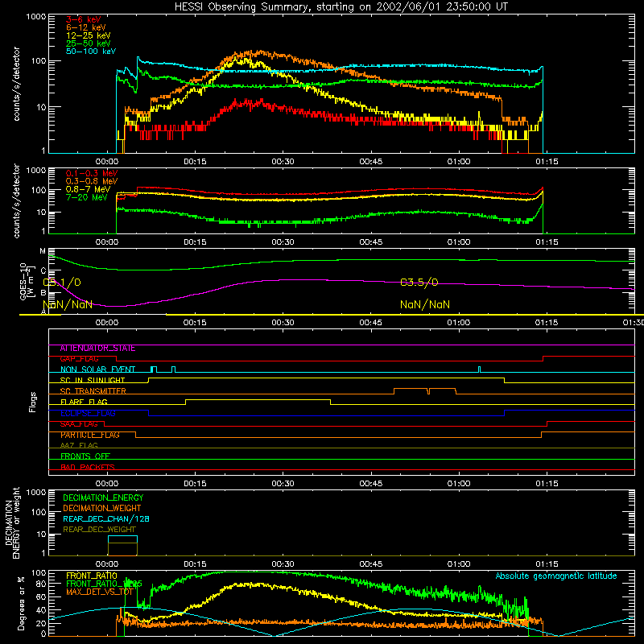This screenshot has width=644, height=644.
Task: Select the NON_SOLAR_EVENT flag label
Action: pos(97,369)
